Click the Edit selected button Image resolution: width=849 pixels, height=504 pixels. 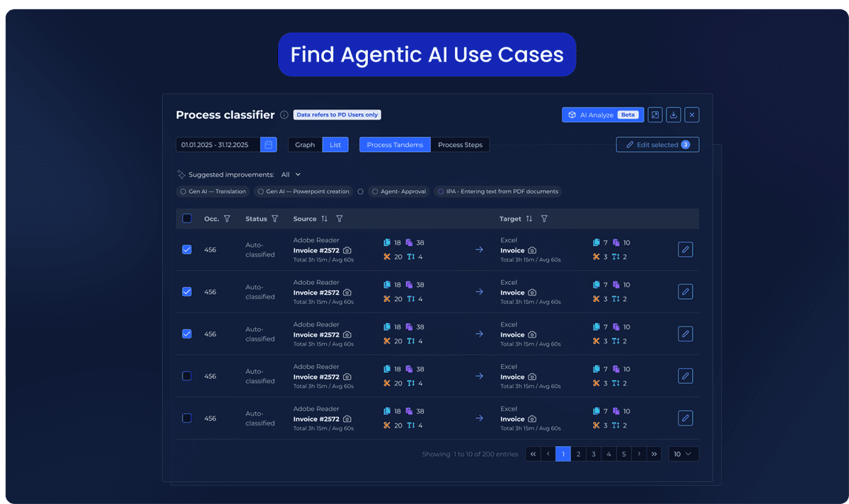pos(657,145)
